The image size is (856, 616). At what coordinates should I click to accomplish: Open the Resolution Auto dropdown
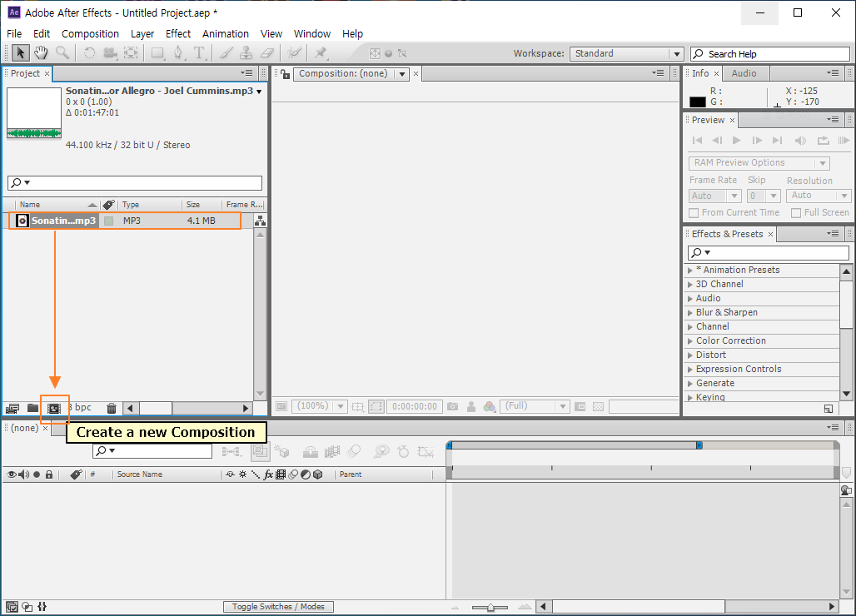(819, 196)
